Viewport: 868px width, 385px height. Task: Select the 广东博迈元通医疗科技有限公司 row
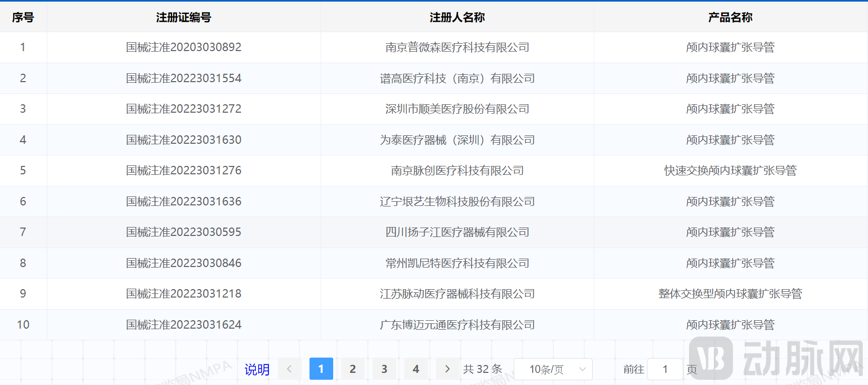[x=457, y=325]
